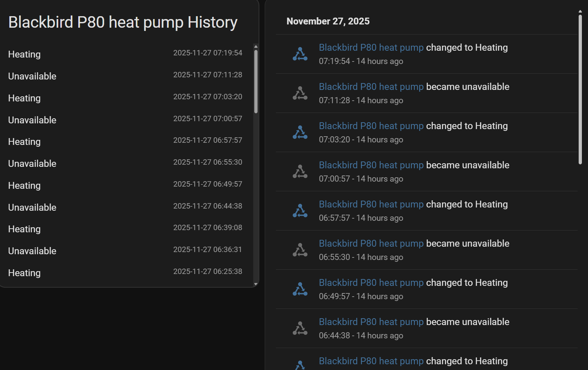This screenshot has height=370, width=588.
Task: Click heat pump icon for 07:03:20 entry
Action: pos(300,132)
